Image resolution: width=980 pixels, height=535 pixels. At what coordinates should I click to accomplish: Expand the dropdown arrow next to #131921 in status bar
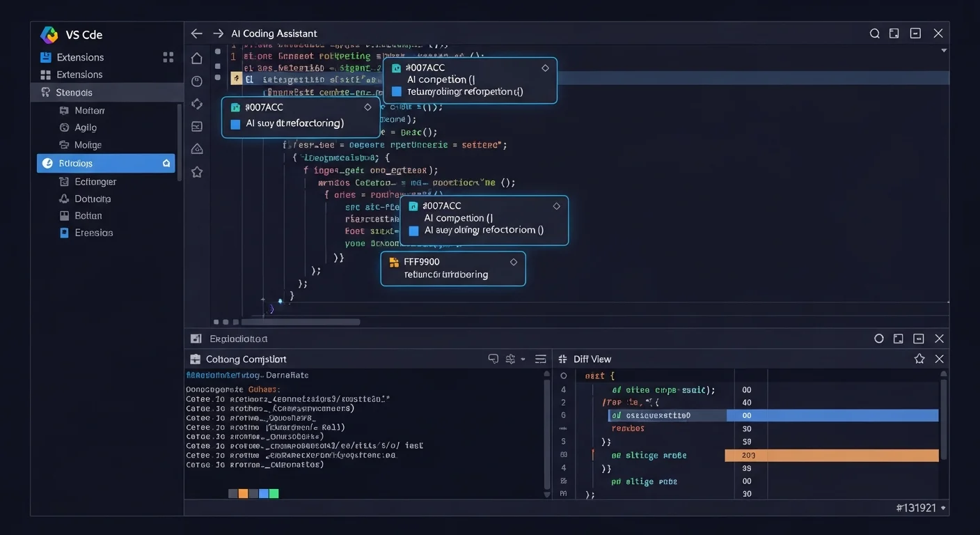[942, 508]
